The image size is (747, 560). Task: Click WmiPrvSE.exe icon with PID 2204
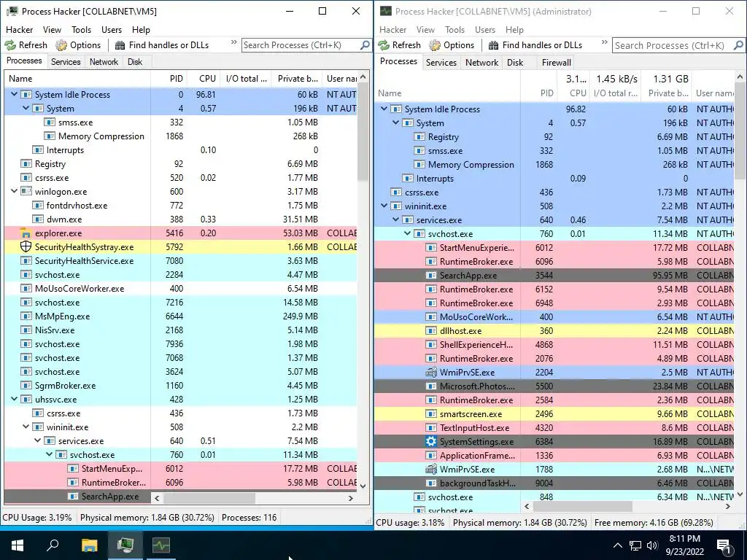(x=431, y=373)
